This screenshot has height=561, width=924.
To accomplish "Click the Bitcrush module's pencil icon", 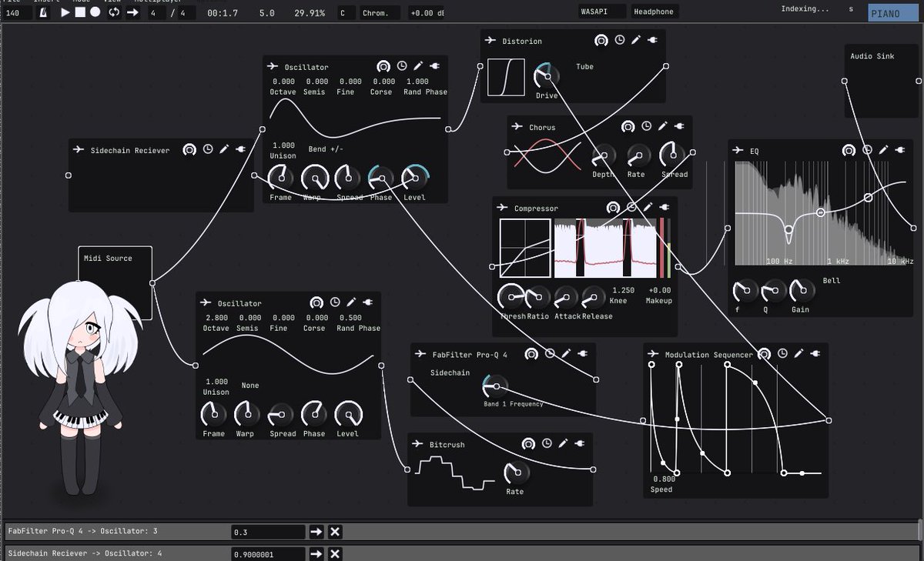I will pyautogui.click(x=563, y=443).
